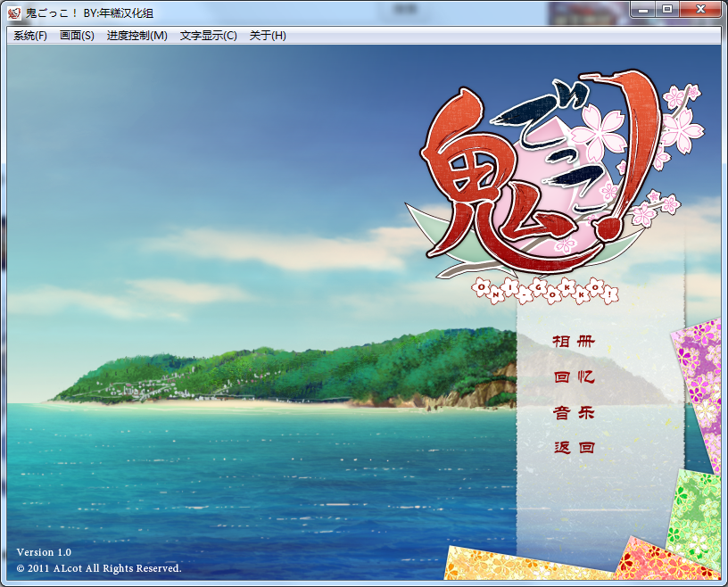Minimize the game window
The image size is (728, 587).
[643, 9]
